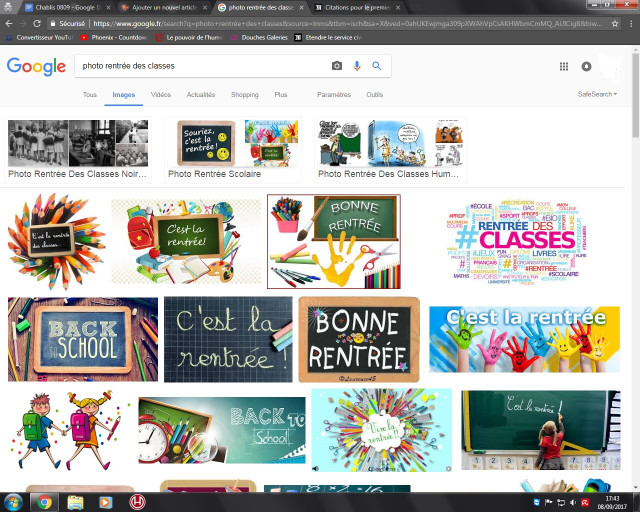Switch to the Actualités tab
Screen dimensions: 640x512
tap(200, 94)
